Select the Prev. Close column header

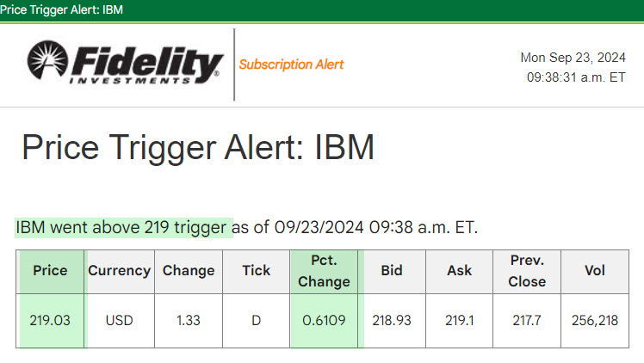tap(527, 270)
